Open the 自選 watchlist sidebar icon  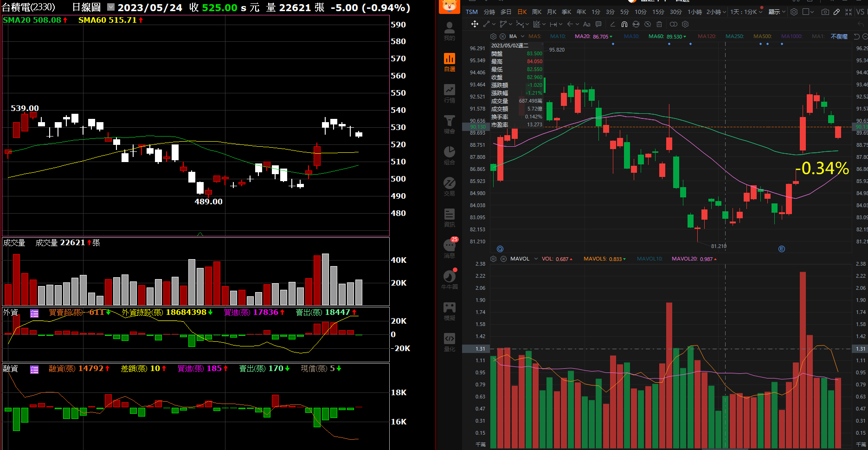450,62
